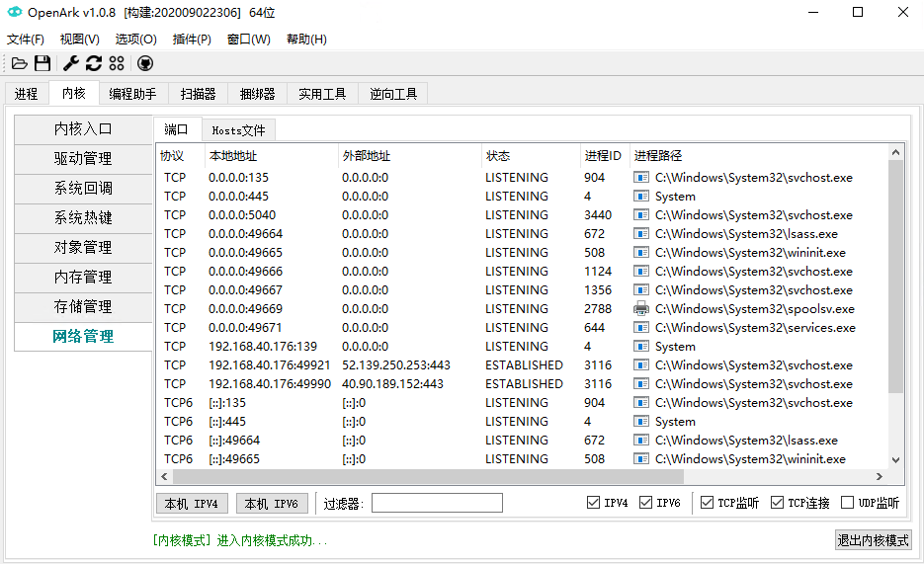This screenshot has width=924, height=564.
Task: Open the 窗口(W) menu
Action: click(249, 39)
